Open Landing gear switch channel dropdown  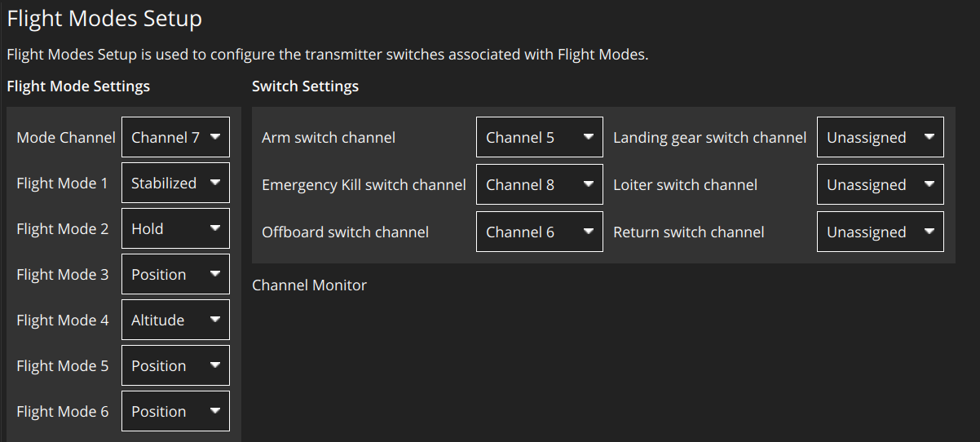[881, 137]
